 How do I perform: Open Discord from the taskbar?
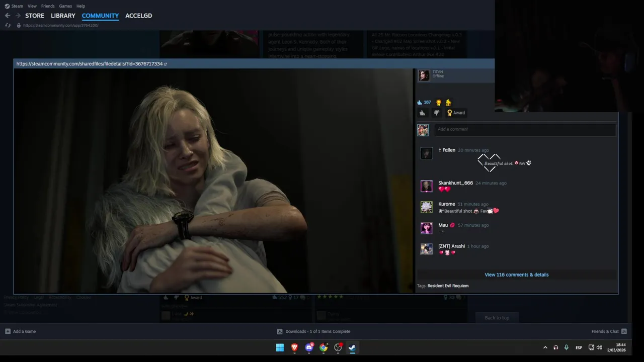[x=309, y=347]
